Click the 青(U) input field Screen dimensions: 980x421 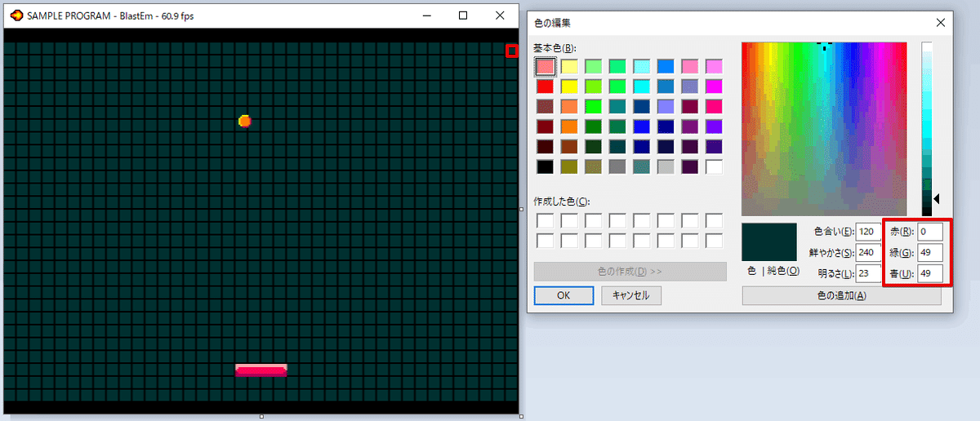930,273
